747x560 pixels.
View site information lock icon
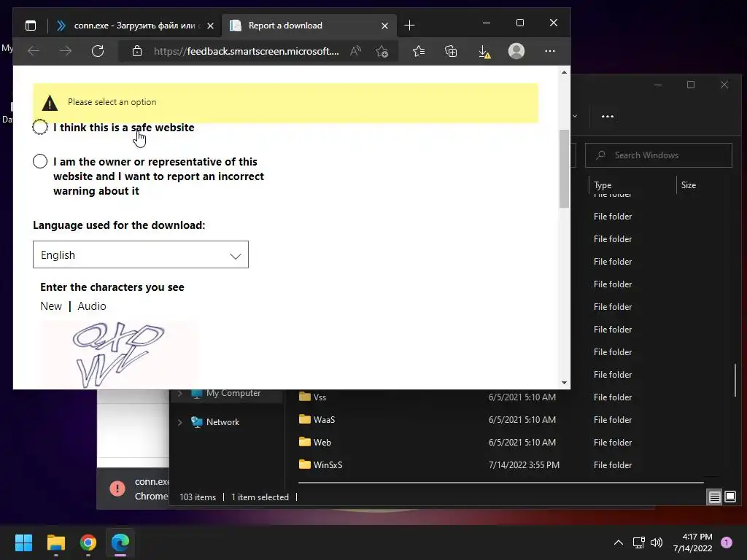(137, 51)
